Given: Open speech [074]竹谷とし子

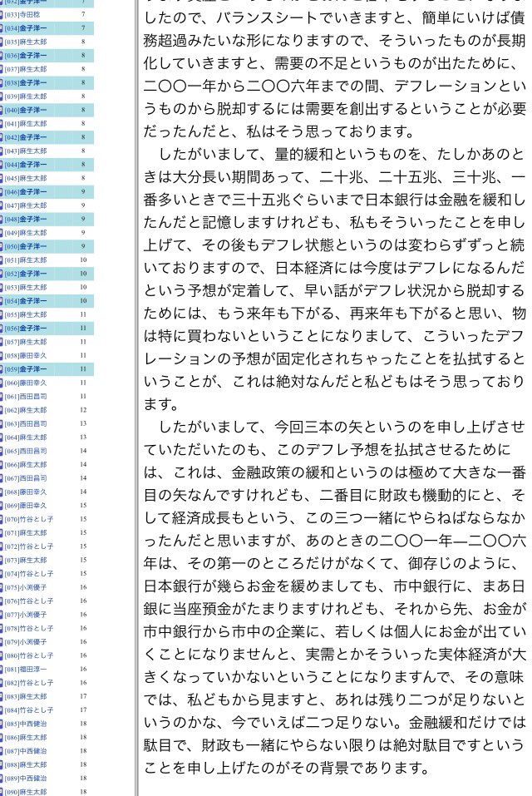Looking at the screenshot, I should [29, 574].
